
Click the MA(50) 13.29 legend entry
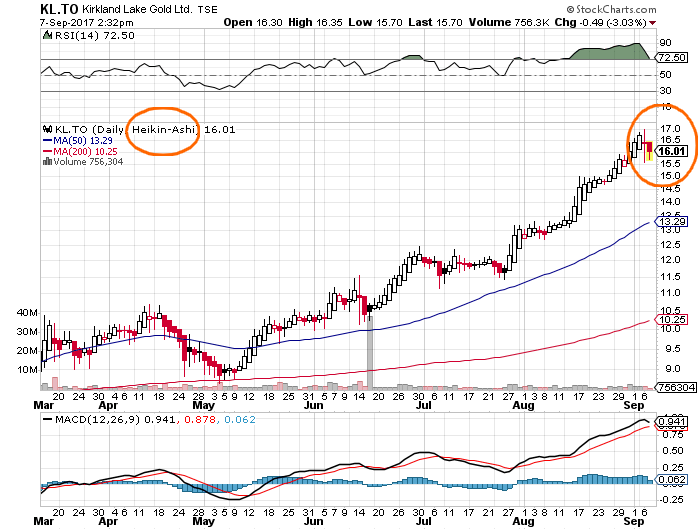pyautogui.click(x=83, y=141)
